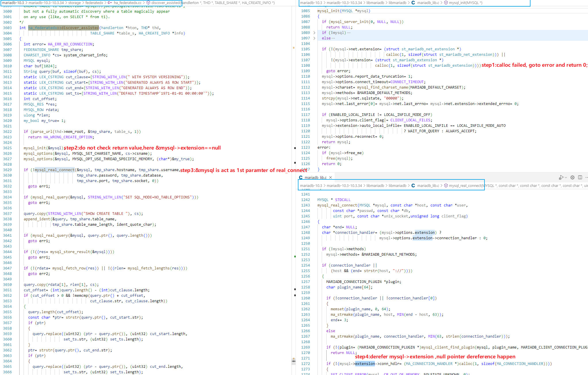The image size is (588, 375).
Task: Open the More Actions ellipsis menu
Action: point(586,177)
